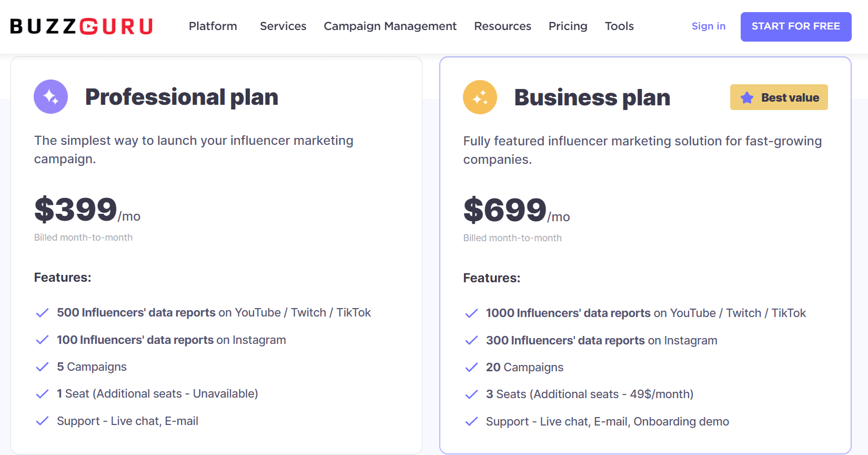Click 'Billed month-to-month' under $399
Screen dimensions: 868x455
(x=84, y=238)
